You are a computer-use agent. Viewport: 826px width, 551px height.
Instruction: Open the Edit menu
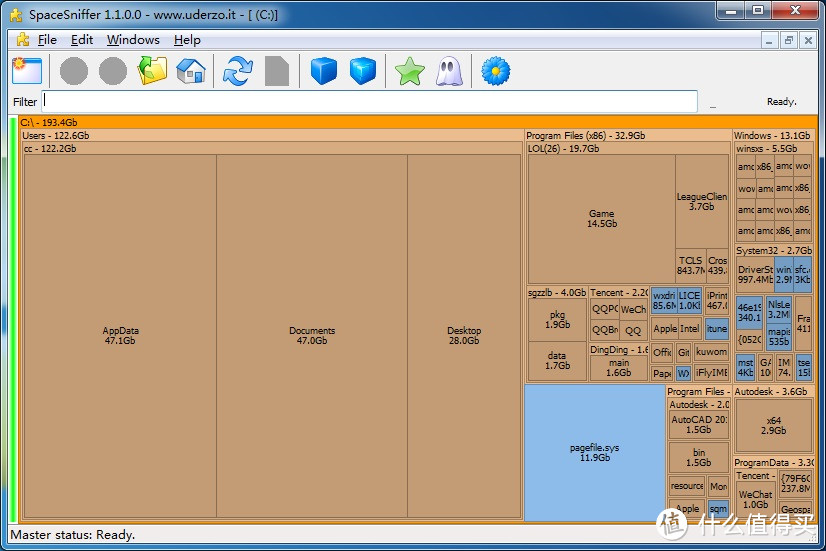pos(82,40)
